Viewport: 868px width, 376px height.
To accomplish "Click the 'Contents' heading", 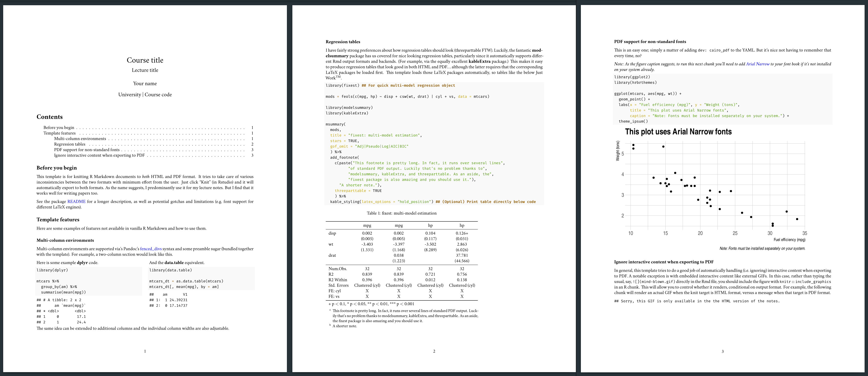I will 50,117.
